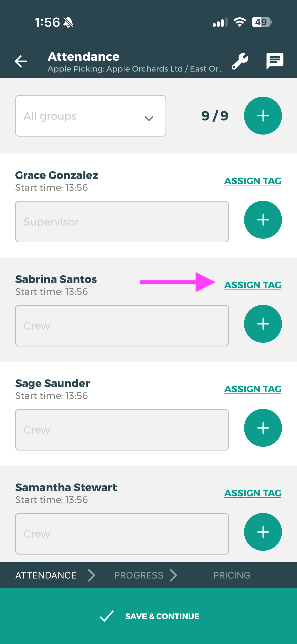The width and height of the screenshot is (297, 644).
Task: Click ASSIGN TAG for Sage Saunder
Action: coord(253,389)
